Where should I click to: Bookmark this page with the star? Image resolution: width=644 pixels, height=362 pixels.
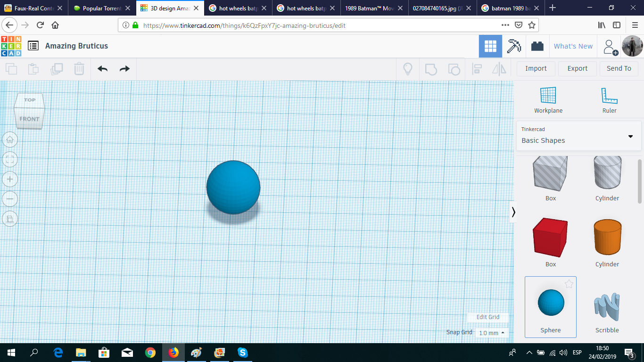coord(532,25)
